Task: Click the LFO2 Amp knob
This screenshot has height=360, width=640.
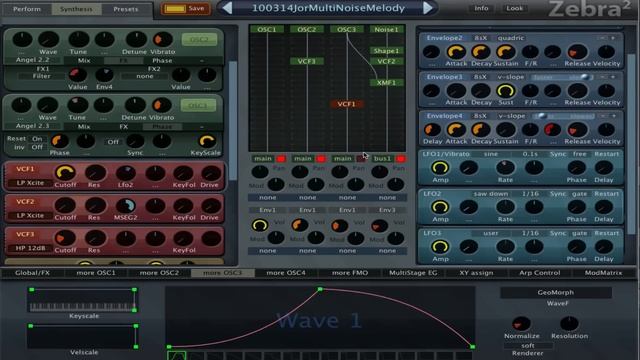Action: pyautogui.click(x=440, y=207)
